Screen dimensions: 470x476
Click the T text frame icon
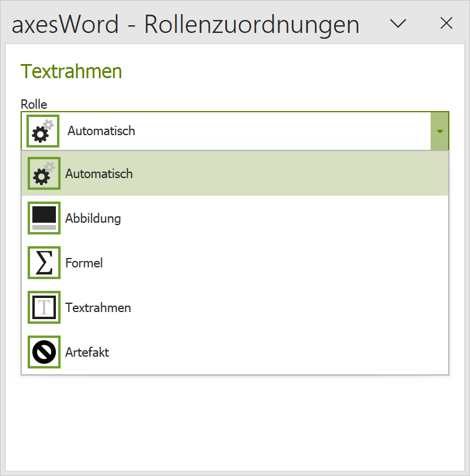44,307
